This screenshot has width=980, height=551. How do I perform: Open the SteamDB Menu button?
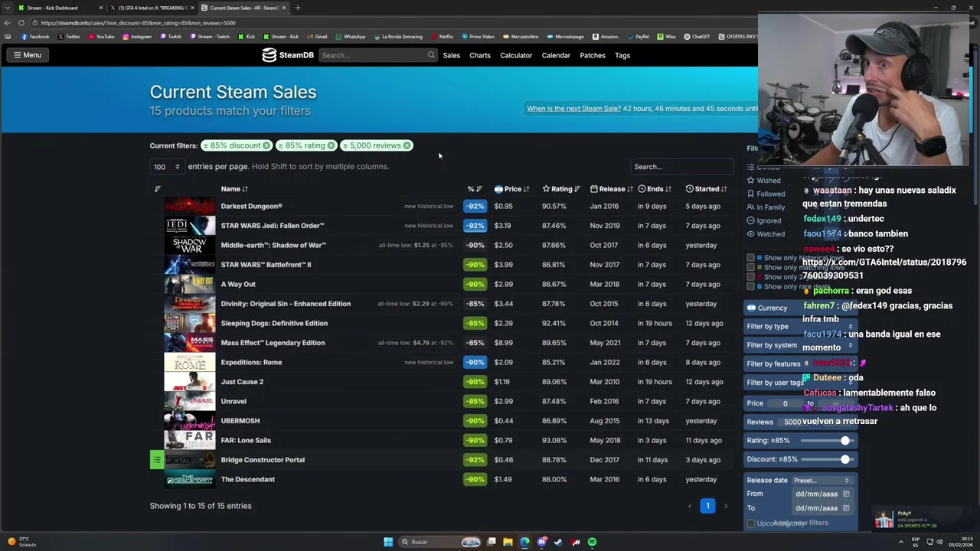pos(28,55)
